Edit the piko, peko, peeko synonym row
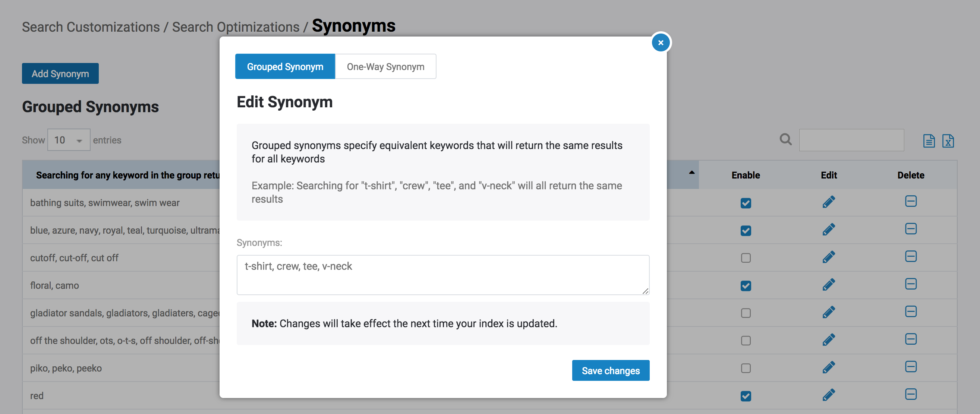 [828, 367]
